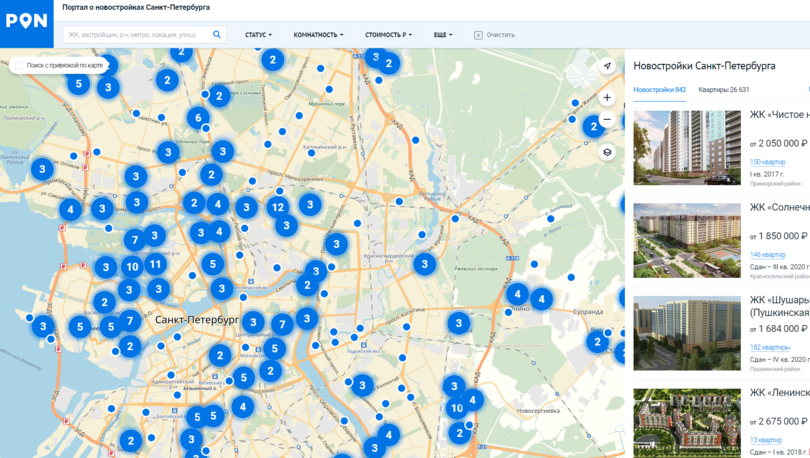
Task: Expand the 'Комнатность' filter dropdown
Action: tap(318, 35)
